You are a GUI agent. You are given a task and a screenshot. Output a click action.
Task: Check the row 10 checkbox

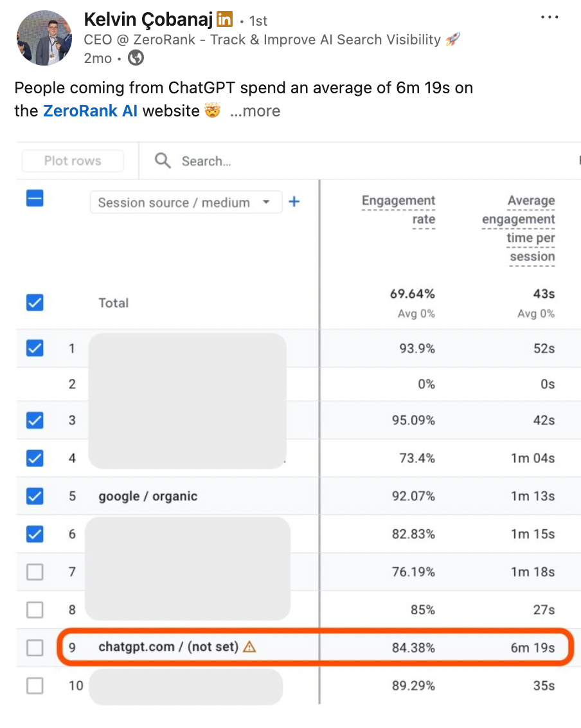tap(35, 686)
